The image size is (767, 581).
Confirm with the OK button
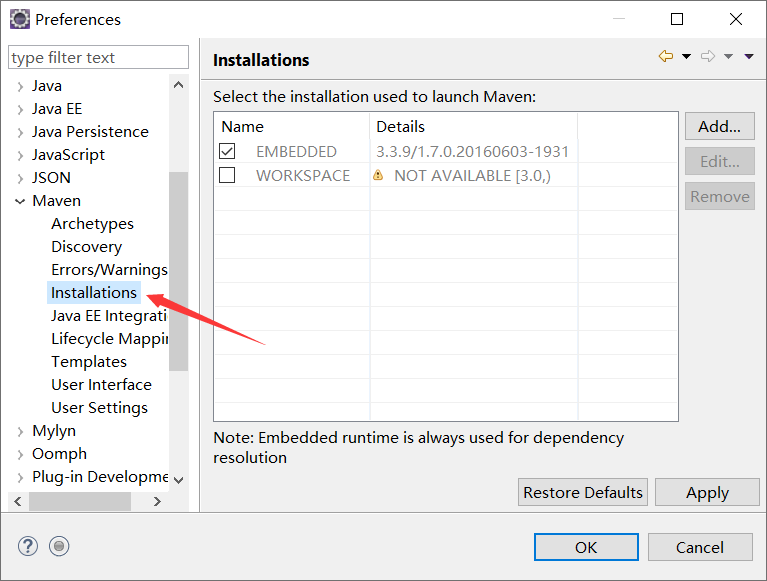586,547
